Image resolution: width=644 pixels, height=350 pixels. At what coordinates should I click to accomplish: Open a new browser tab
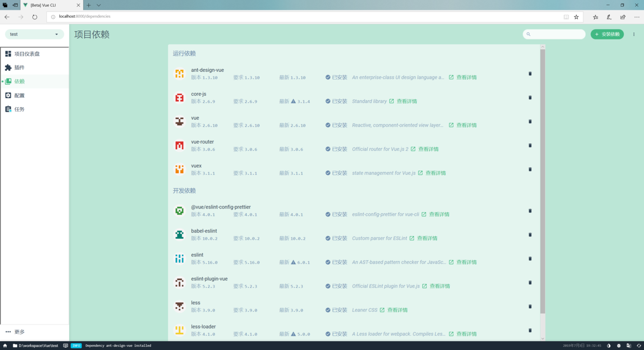88,5
